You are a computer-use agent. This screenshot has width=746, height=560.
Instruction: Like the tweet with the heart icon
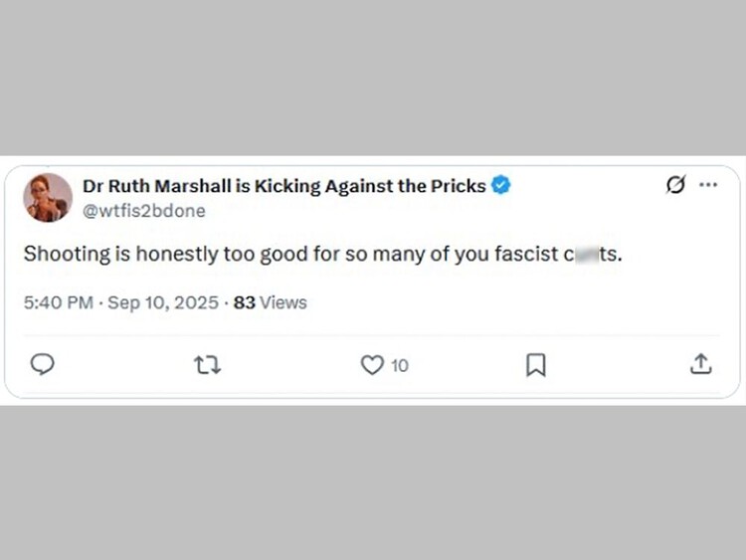pyautogui.click(x=372, y=365)
